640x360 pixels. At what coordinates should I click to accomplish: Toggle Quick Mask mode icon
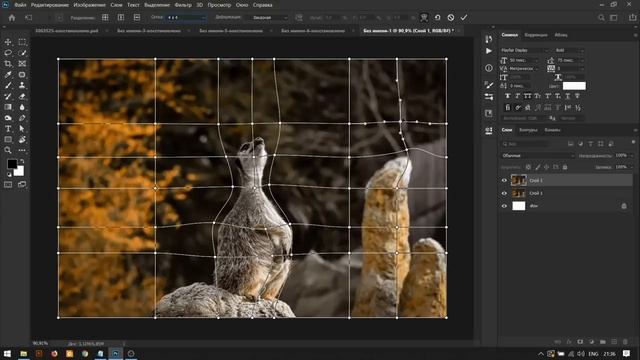tap(8, 184)
